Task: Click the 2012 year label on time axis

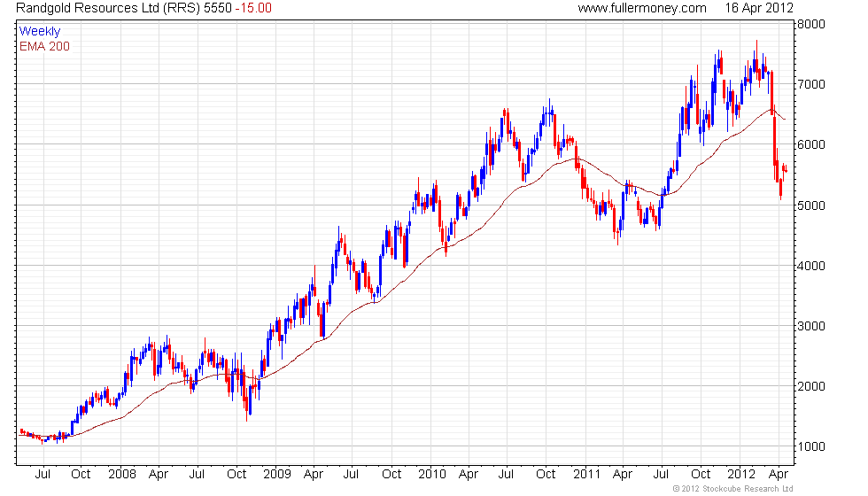Action: (741, 475)
